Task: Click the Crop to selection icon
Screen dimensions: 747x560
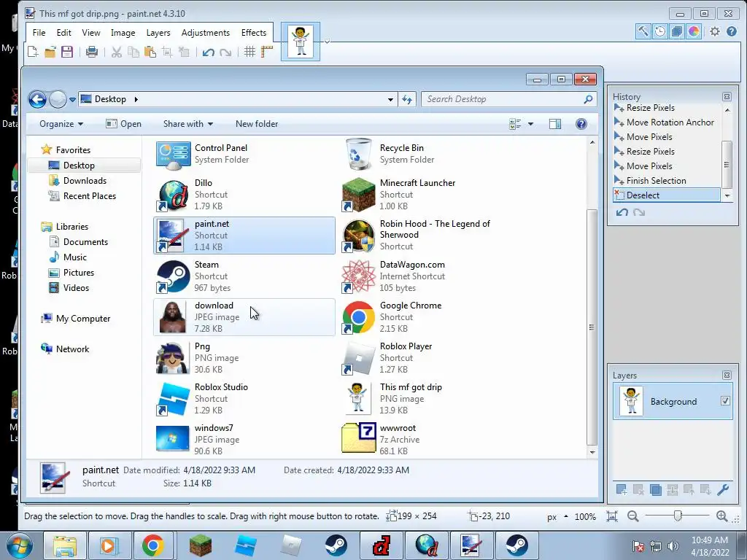Action: (x=167, y=52)
